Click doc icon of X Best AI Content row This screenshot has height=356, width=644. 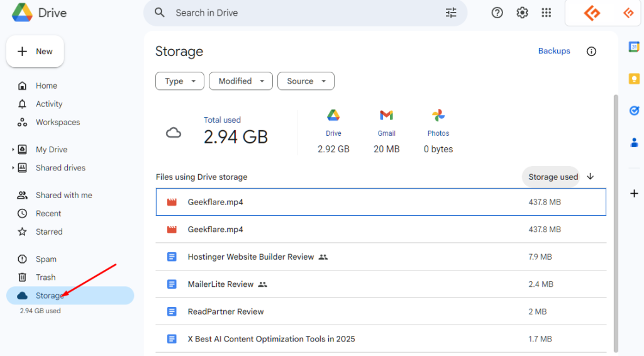[172, 339]
